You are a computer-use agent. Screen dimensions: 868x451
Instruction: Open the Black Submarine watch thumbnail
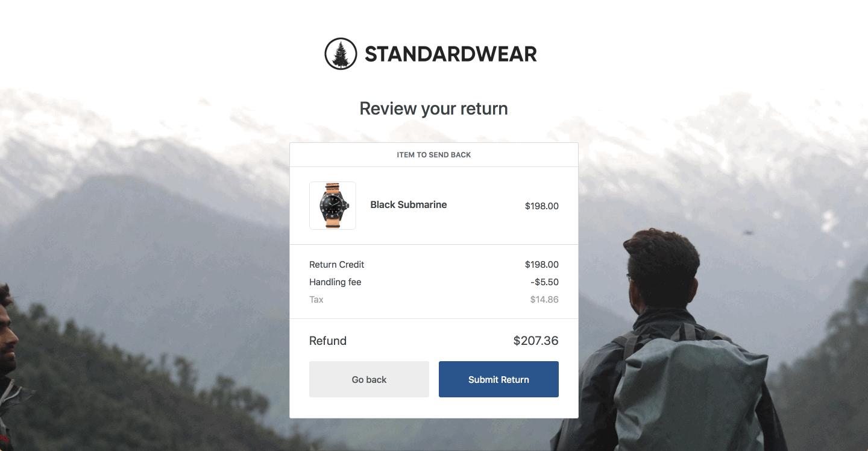tap(333, 206)
